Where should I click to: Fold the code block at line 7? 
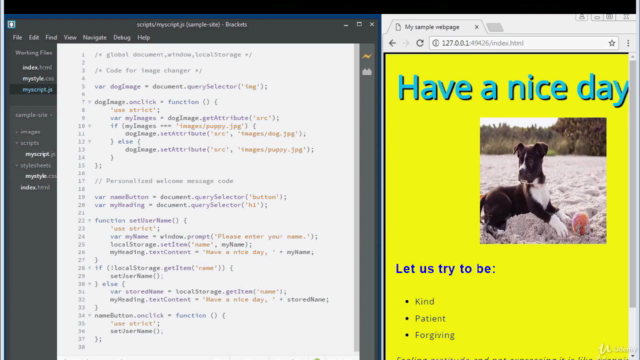(89, 102)
